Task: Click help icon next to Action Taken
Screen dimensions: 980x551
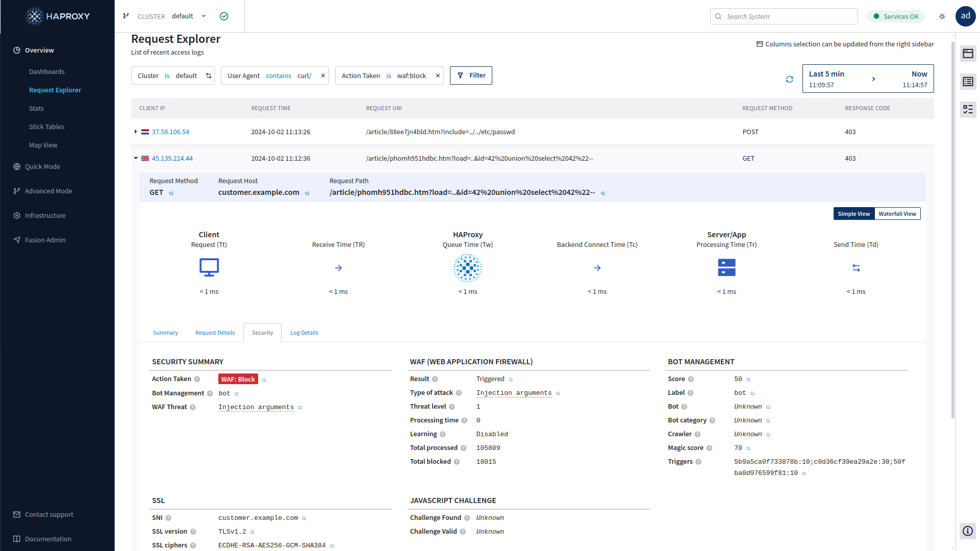Action: point(197,379)
